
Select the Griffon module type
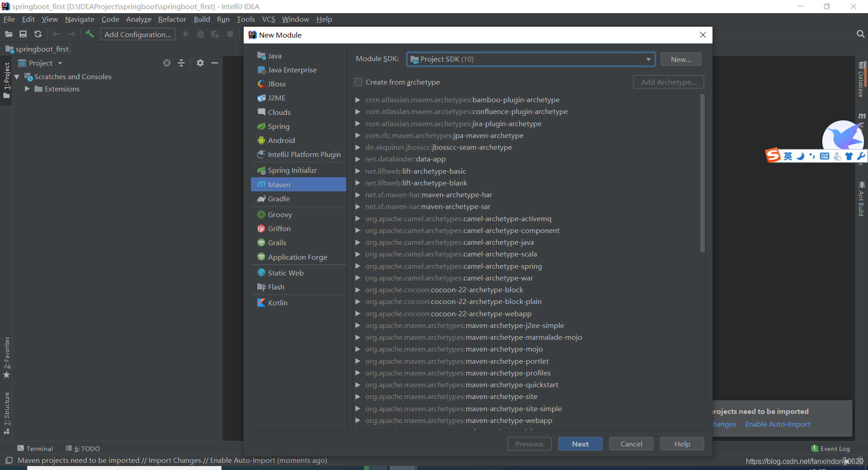(298, 228)
